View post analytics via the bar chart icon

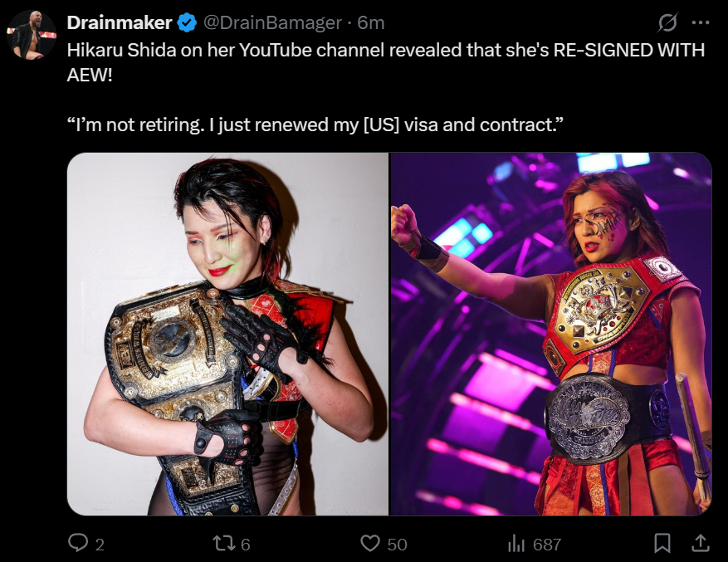click(516, 543)
